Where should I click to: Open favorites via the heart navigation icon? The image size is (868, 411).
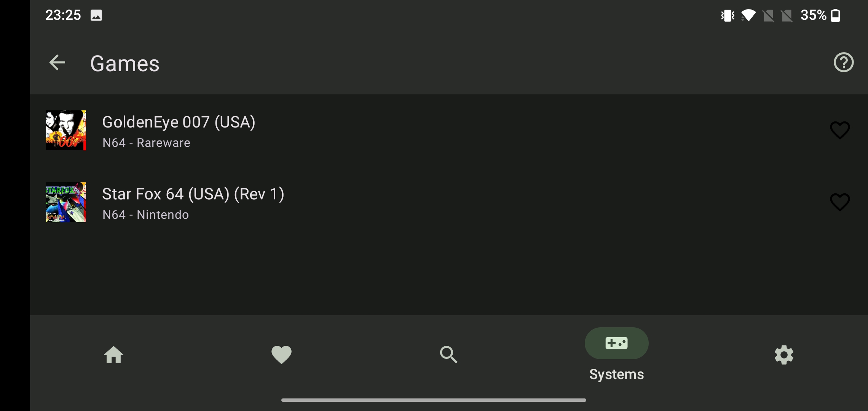pyautogui.click(x=281, y=355)
